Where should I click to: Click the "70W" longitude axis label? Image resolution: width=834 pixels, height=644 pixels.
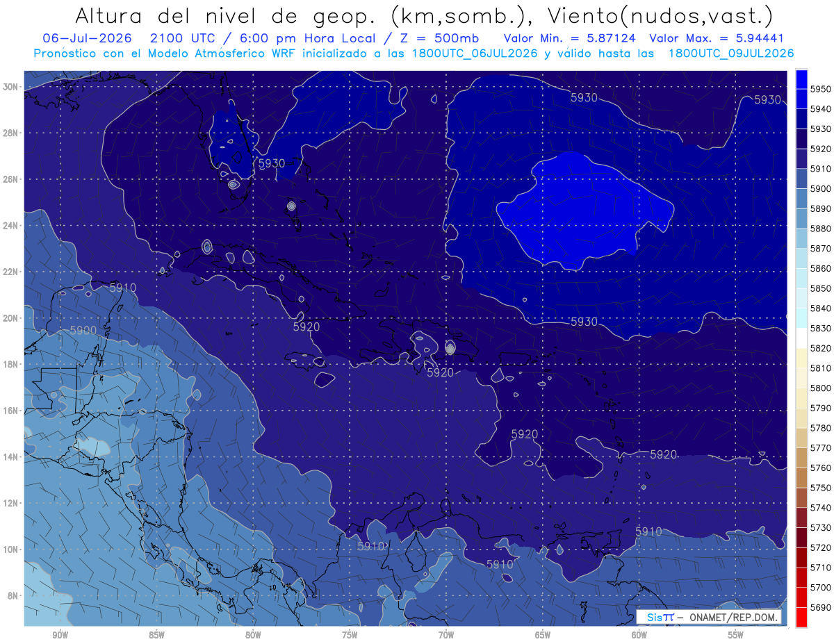(446, 636)
